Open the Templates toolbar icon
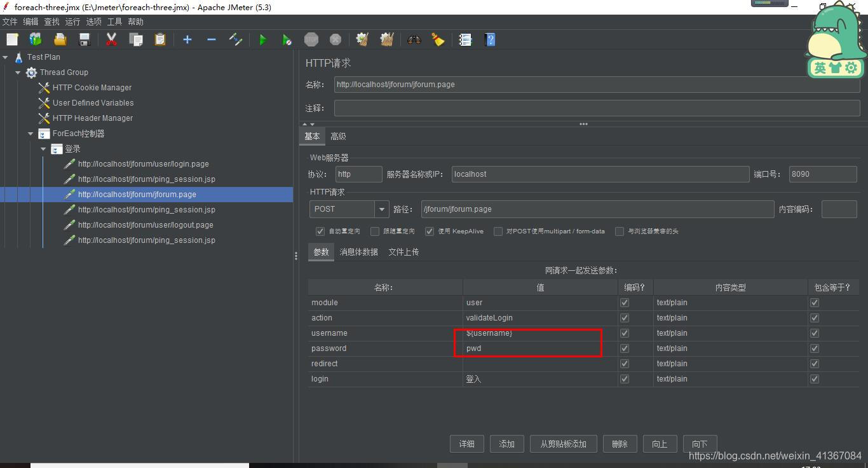The height and width of the screenshot is (468, 868). tap(36, 39)
